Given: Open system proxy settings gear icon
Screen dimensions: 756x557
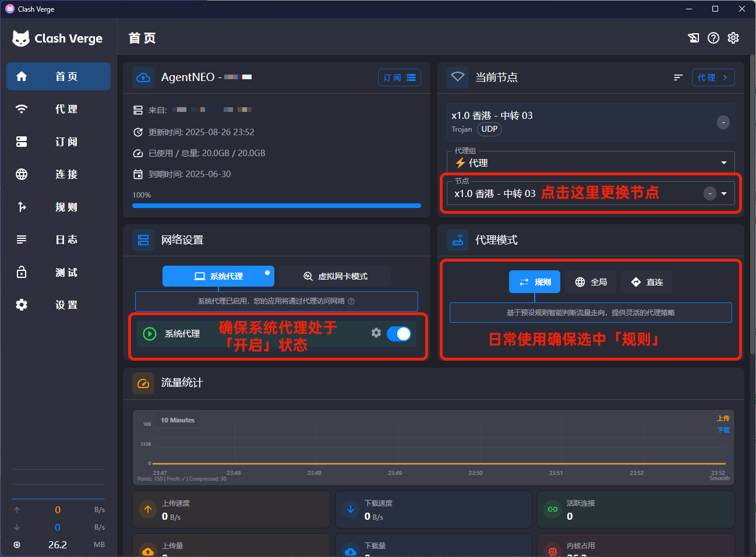Looking at the screenshot, I should tap(376, 333).
